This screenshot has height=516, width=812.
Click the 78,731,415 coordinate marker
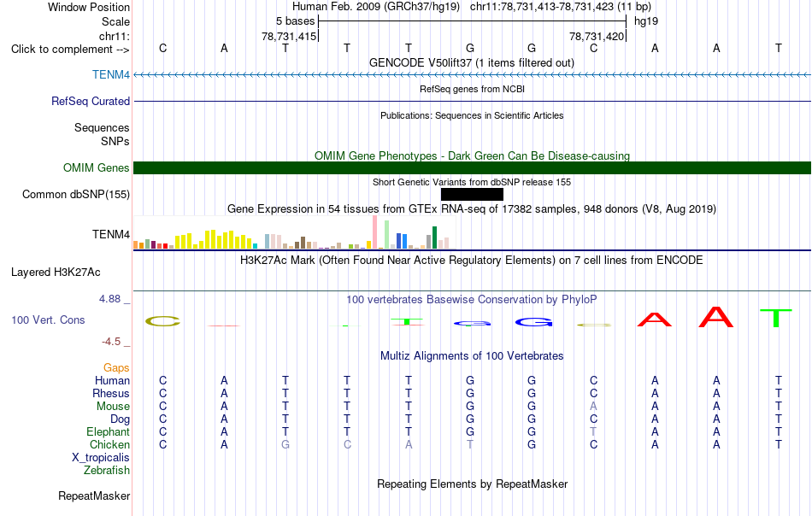(289, 36)
